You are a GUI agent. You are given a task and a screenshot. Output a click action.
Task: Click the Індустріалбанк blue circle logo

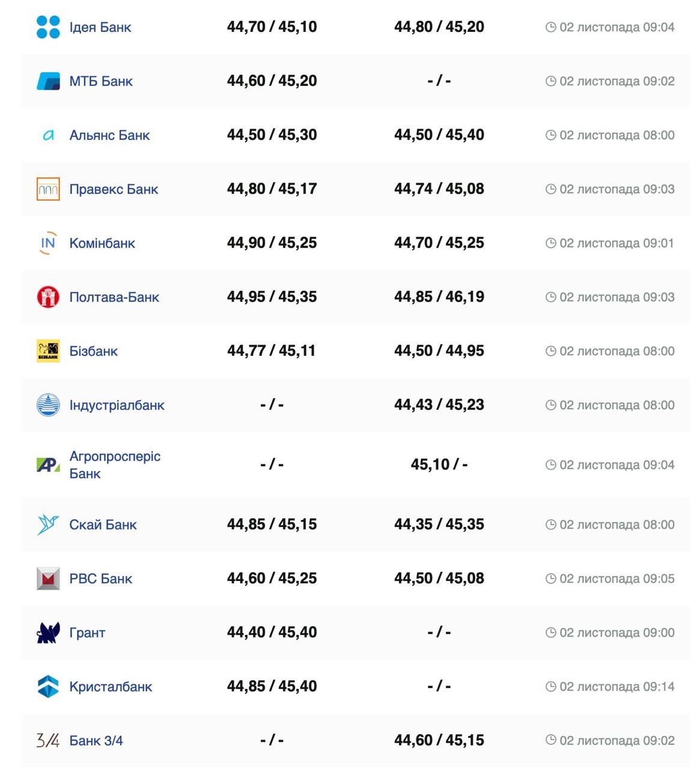tap(48, 405)
